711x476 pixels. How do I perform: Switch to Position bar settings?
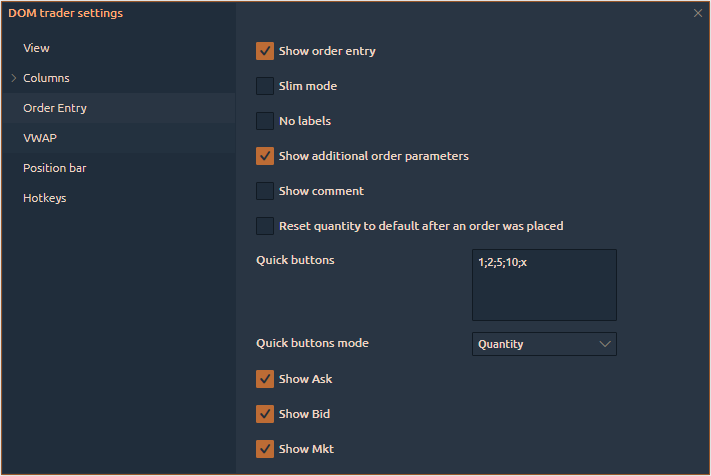pyautogui.click(x=54, y=168)
